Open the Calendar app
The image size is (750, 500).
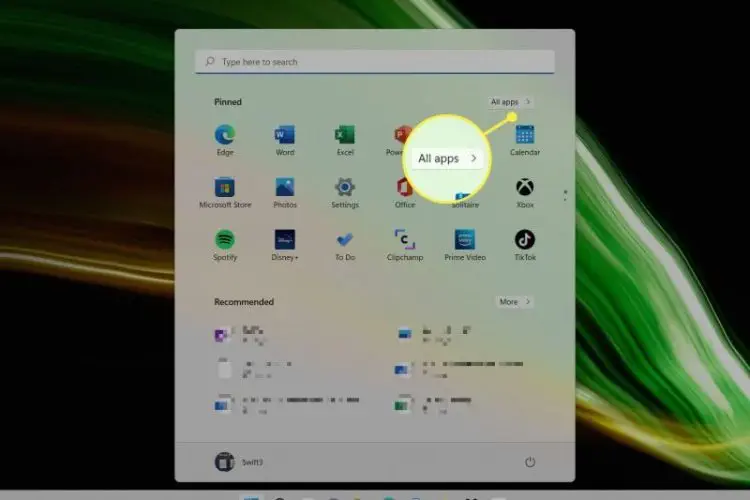525,140
